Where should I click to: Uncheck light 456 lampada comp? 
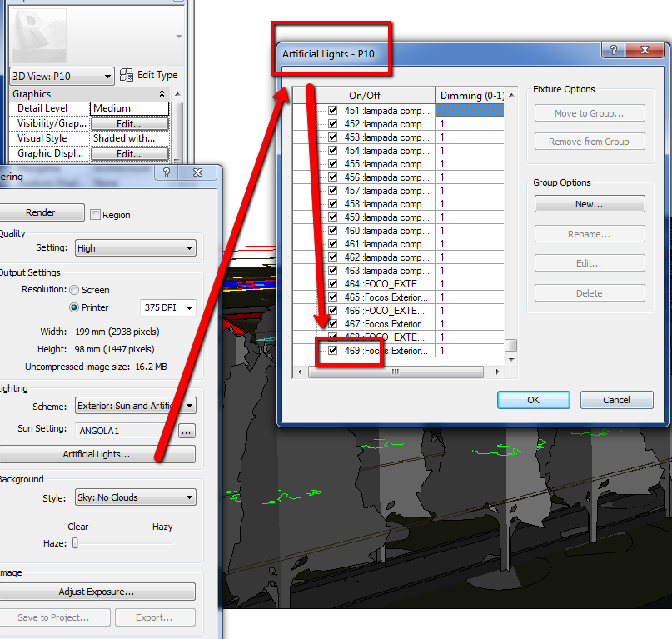coord(332,177)
